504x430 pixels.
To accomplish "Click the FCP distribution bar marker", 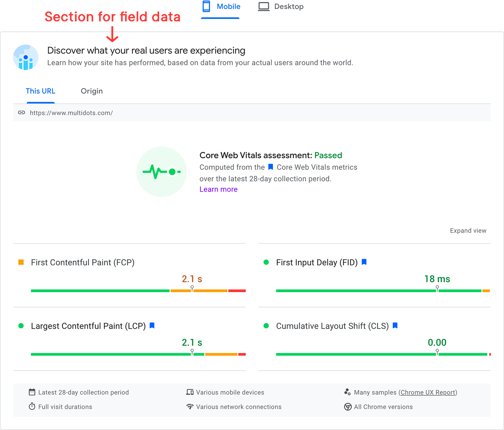I will [192, 288].
